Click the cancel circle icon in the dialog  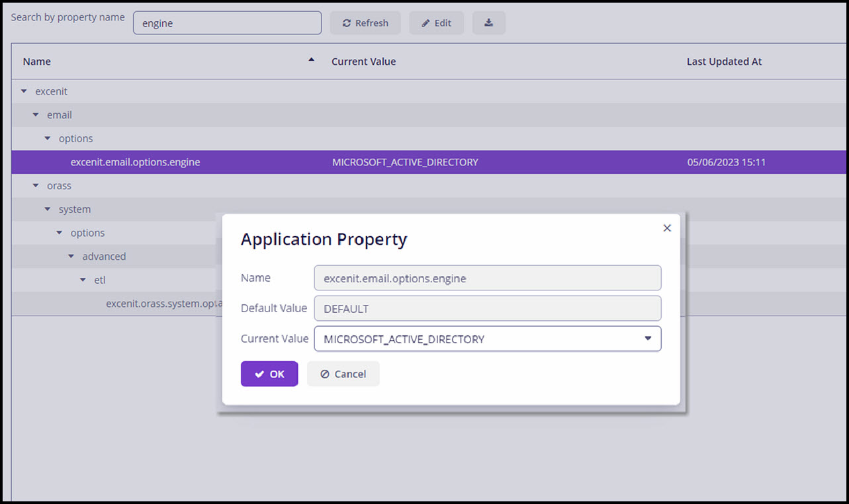click(324, 374)
